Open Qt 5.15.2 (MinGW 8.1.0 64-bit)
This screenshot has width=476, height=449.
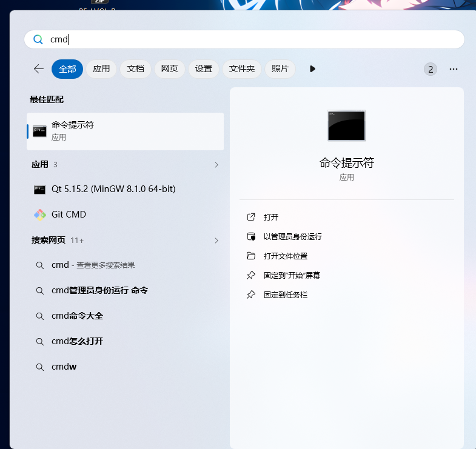[126, 189]
